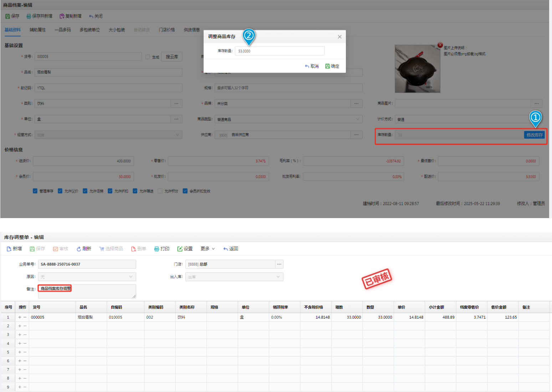Click the 新增 icon in the inventory adjustment toolbar

[x=9, y=249]
